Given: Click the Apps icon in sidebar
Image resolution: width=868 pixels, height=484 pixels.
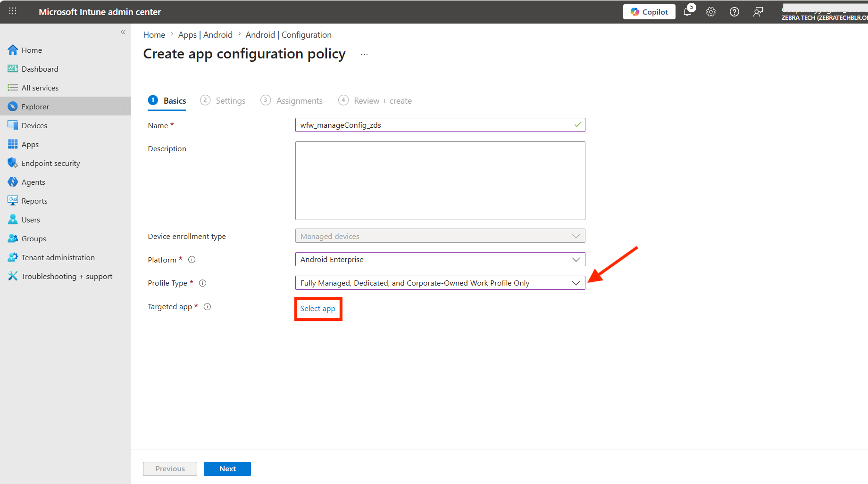Looking at the screenshot, I should pyautogui.click(x=13, y=144).
